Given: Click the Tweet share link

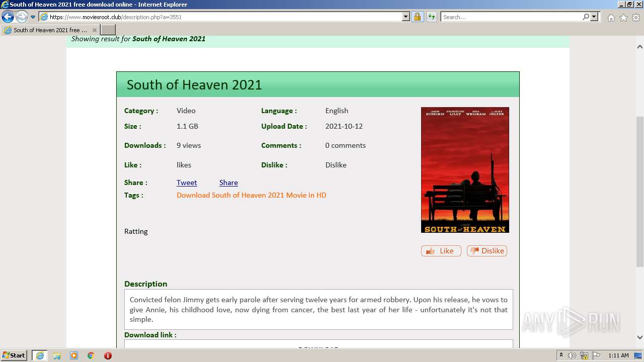Looking at the screenshot, I should pyautogui.click(x=187, y=183).
